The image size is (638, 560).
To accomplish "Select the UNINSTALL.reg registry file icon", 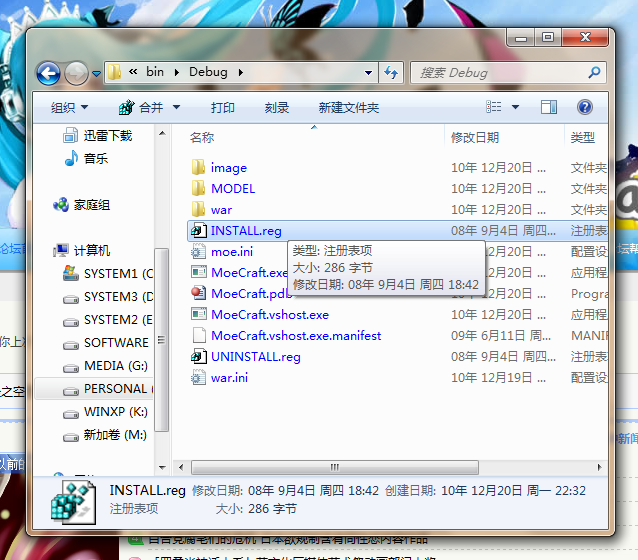I will [199, 357].
